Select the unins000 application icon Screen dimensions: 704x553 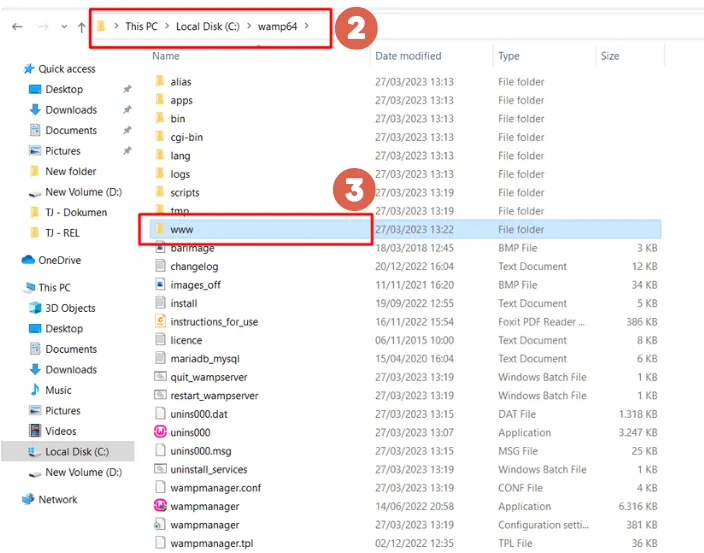[160, 432]
